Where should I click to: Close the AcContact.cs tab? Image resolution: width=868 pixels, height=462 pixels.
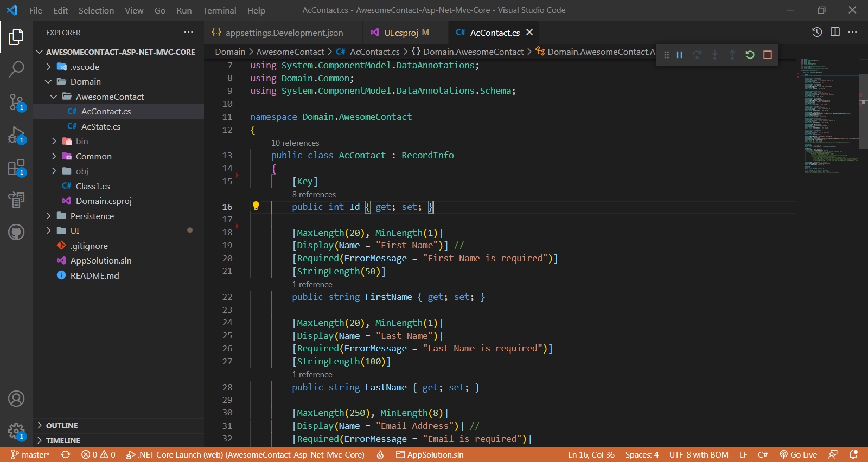[529, 33]
